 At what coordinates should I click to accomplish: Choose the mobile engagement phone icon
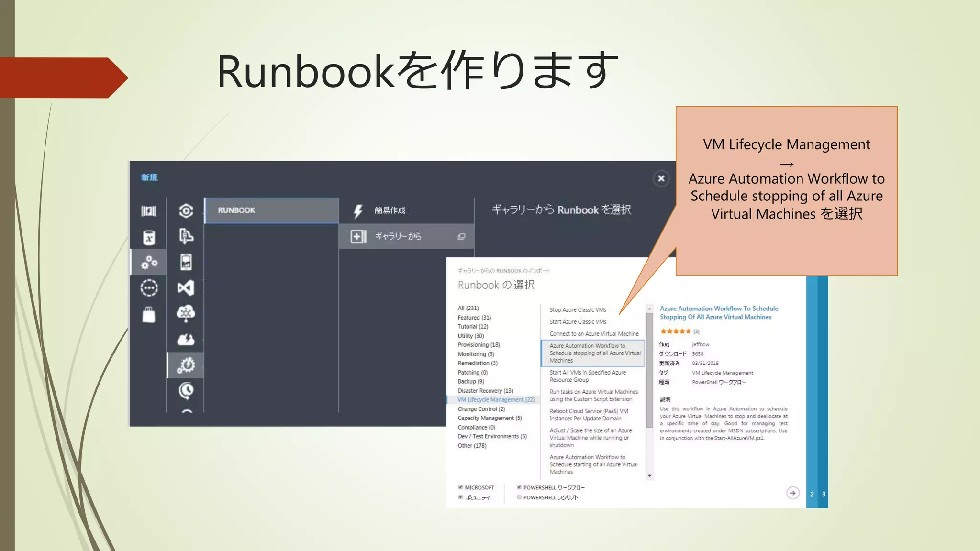click(x=186, y=262)
